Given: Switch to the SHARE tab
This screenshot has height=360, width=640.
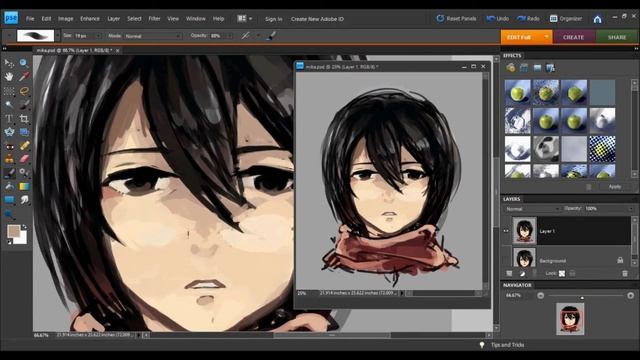Looking at the screenshot, I should [x=617, y=37].
